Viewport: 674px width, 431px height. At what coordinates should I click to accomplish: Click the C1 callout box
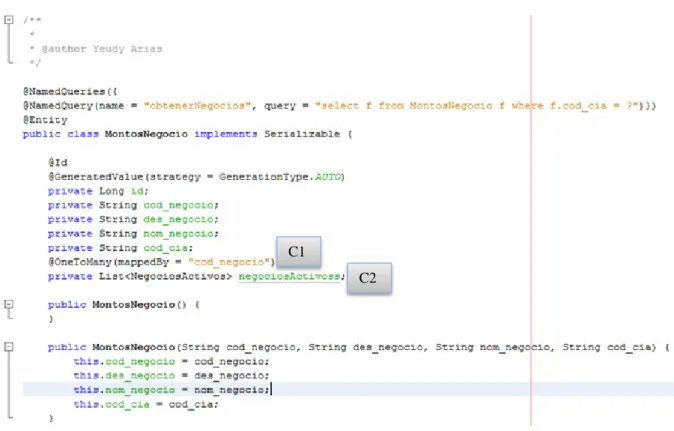tap(298, 251)
